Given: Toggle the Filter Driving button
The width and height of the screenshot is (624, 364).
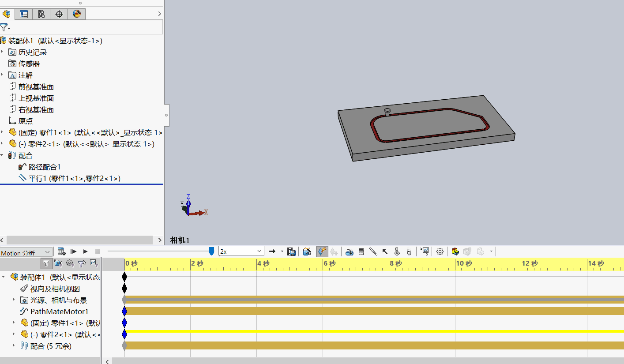Looking at the screenshot, I should tap(70, 263).
